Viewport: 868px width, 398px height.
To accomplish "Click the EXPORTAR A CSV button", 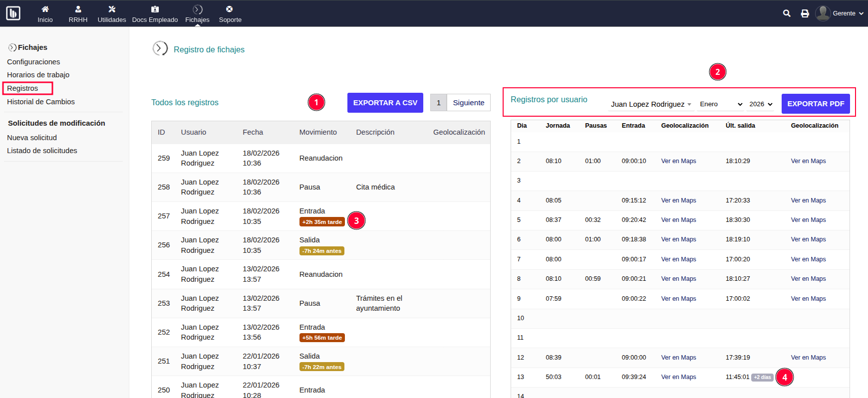I will (x=385, y=103).
